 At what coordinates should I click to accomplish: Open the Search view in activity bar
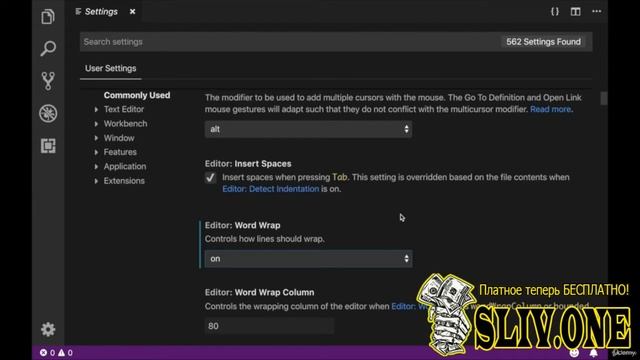(48, 49)
